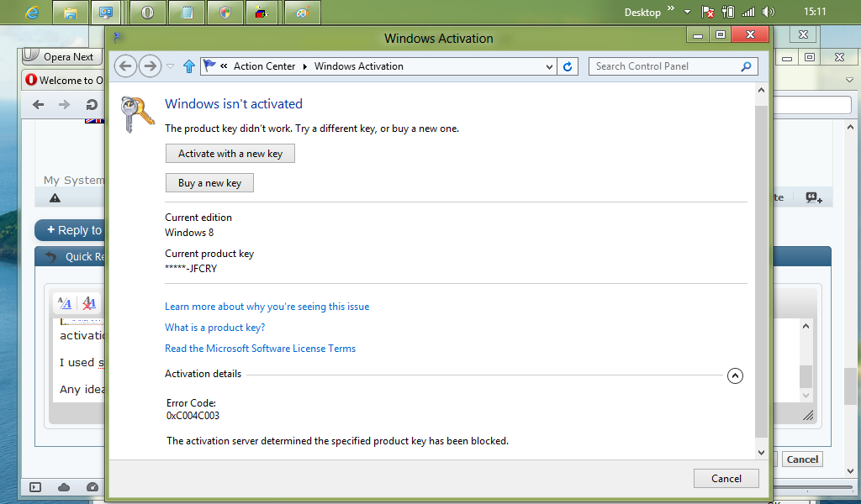Screen dimensions: 861x504
Task: Open What is a product key link
Action: pyautogui.click(x=214, y=328)
